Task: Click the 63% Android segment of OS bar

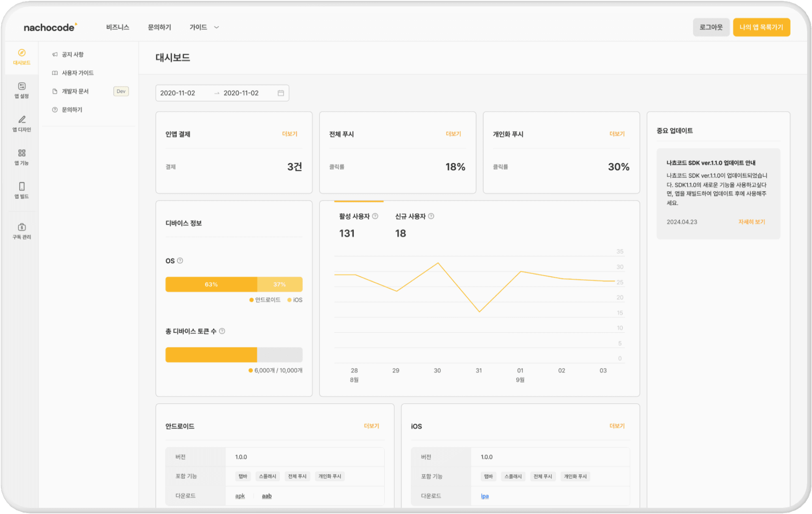Action: coord(211,284)
